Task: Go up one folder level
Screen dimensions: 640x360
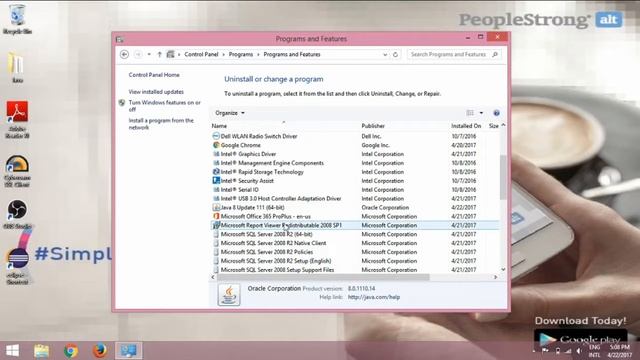Action: pyautogui.click(x=160, y=54)
